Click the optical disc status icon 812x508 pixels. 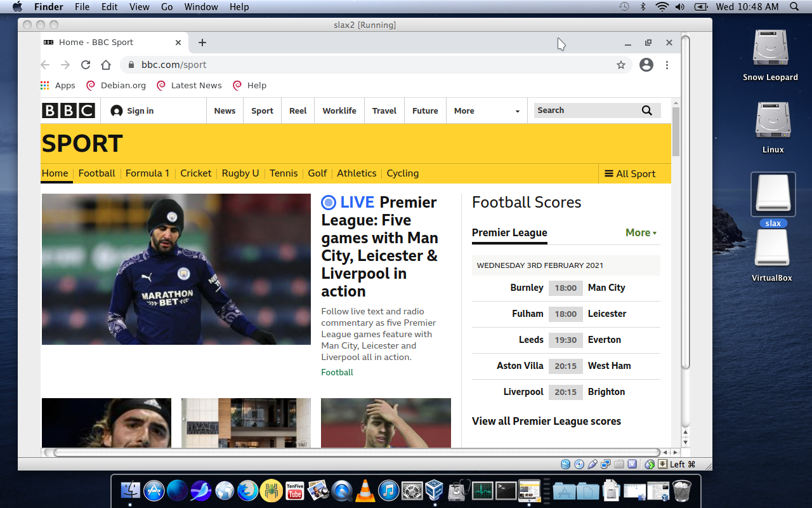579,464
